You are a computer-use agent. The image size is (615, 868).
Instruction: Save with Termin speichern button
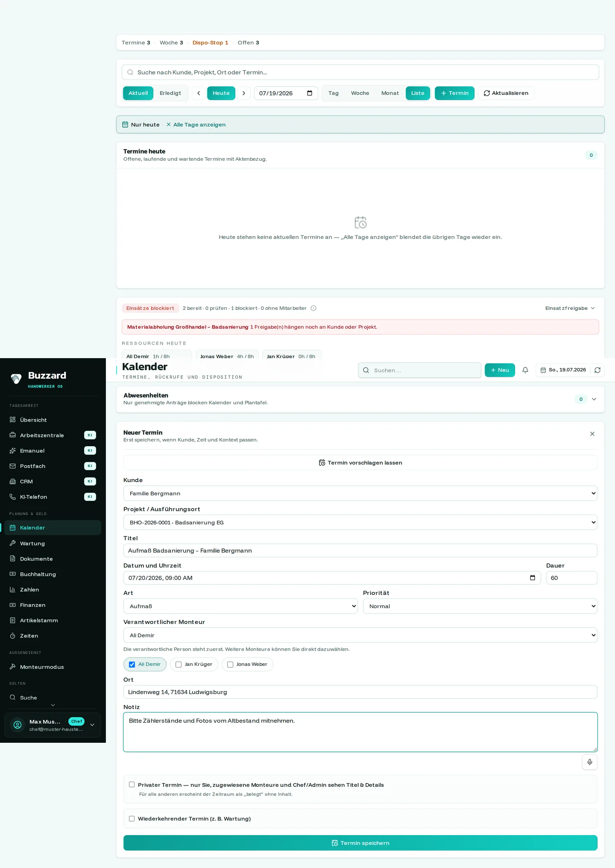click(x=360, y=843)
